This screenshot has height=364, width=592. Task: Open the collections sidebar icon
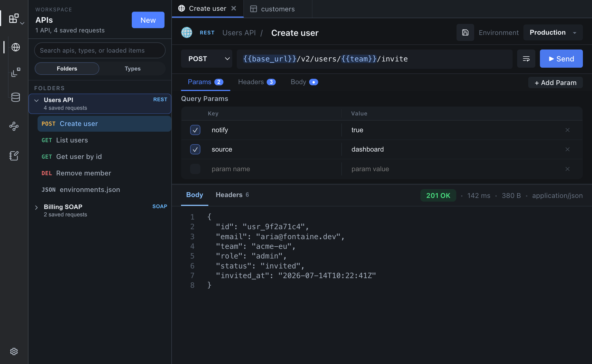pos(16,73)
